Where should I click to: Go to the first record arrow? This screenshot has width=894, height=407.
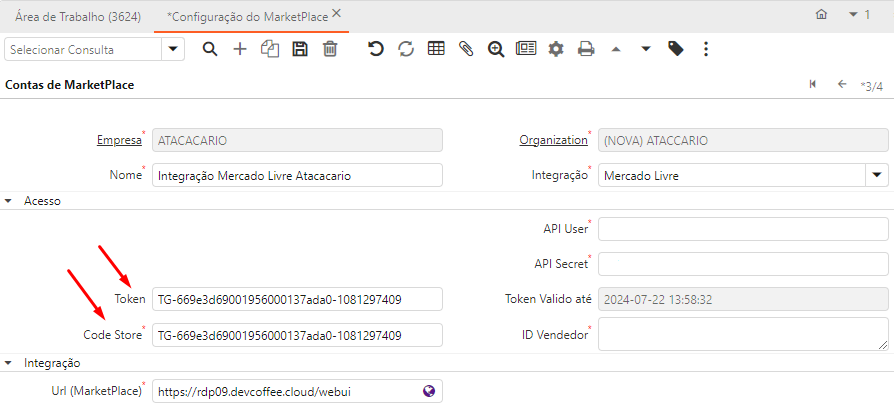(x=813, y=85)
